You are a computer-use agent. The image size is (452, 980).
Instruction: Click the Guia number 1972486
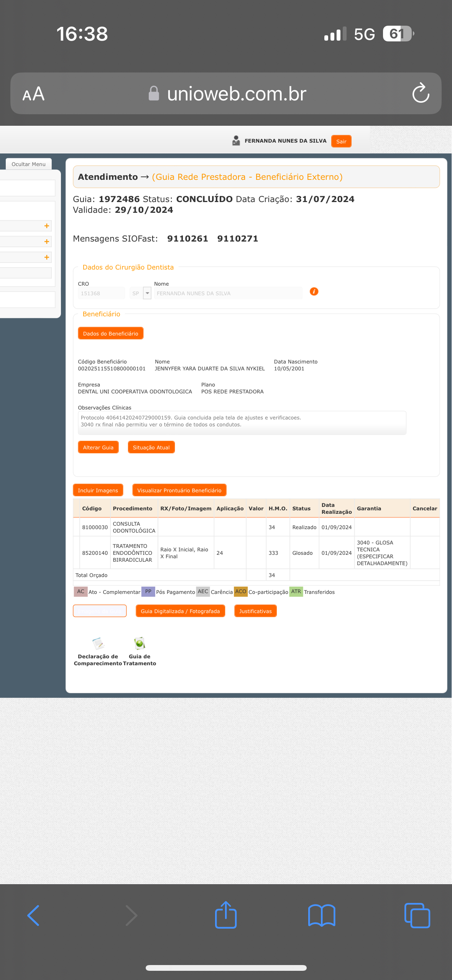pos(119,199)
